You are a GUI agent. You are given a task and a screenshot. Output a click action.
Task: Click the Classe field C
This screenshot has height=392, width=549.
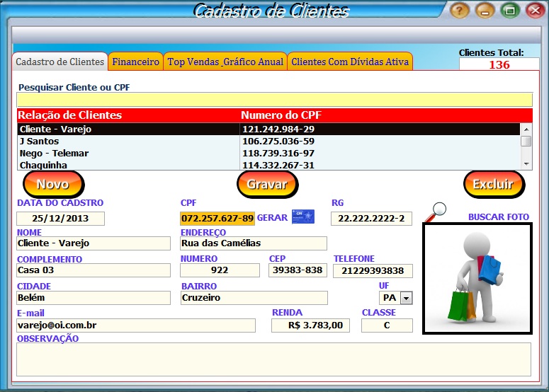(387, 325)
